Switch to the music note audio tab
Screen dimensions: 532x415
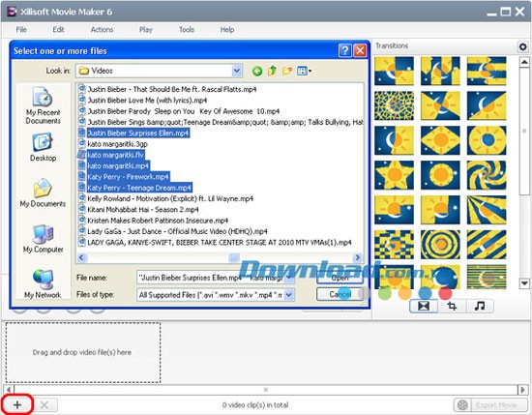coord(480,306)
